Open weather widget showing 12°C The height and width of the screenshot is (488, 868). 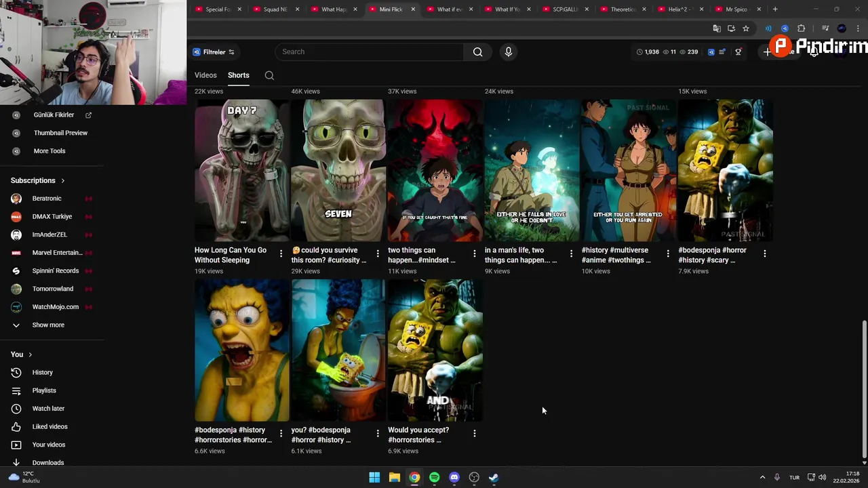pyautogui.click(x=25, y=477)
